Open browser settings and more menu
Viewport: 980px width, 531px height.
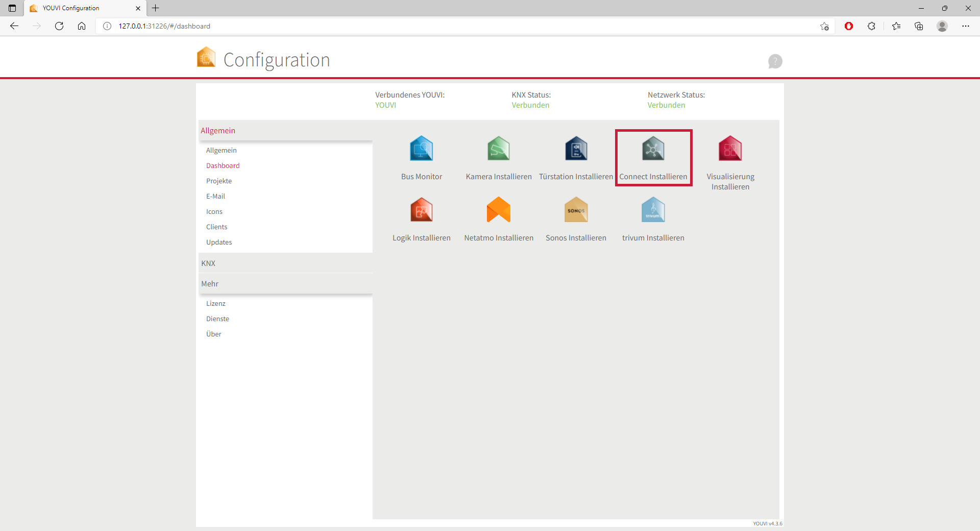tap(966, 26)
